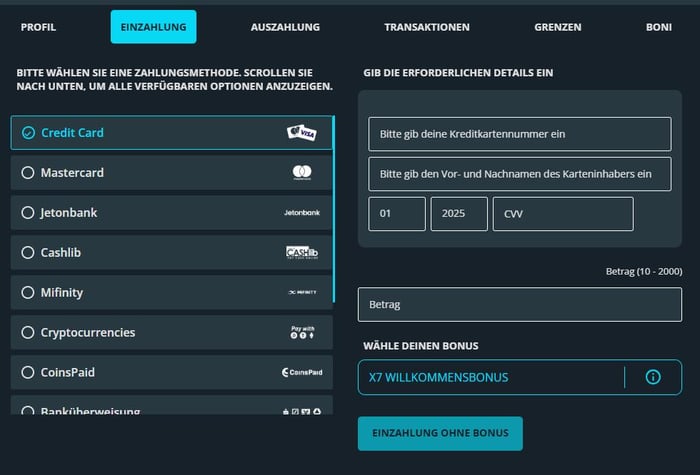Click the Jetonbank logo
Viewport: 700px width, 475px height.
pyautogui.click(x=302, y=212)
